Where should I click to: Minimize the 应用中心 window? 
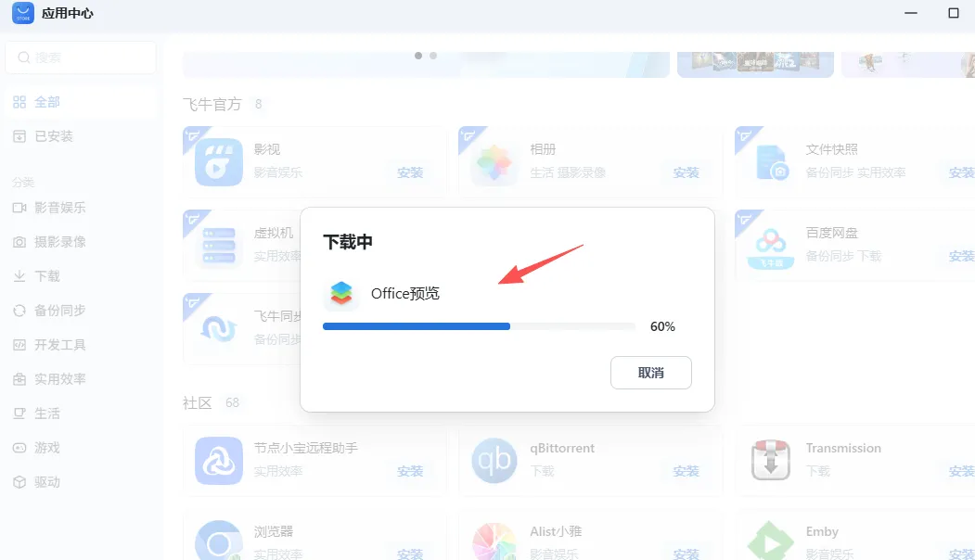click(911, 13)
